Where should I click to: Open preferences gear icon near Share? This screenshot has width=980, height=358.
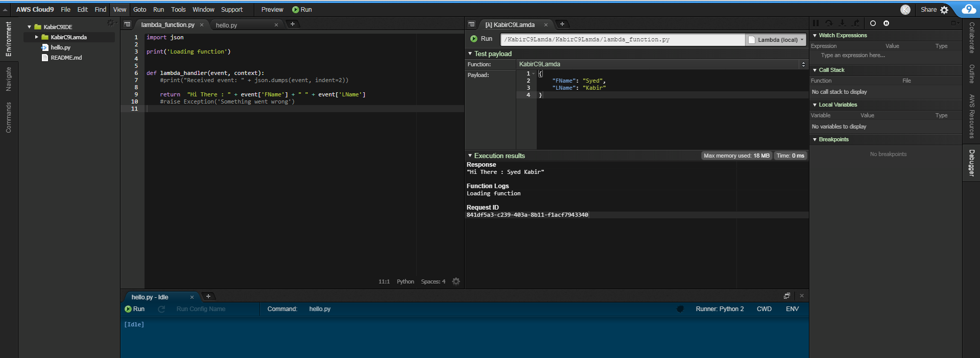click(944, 10)
